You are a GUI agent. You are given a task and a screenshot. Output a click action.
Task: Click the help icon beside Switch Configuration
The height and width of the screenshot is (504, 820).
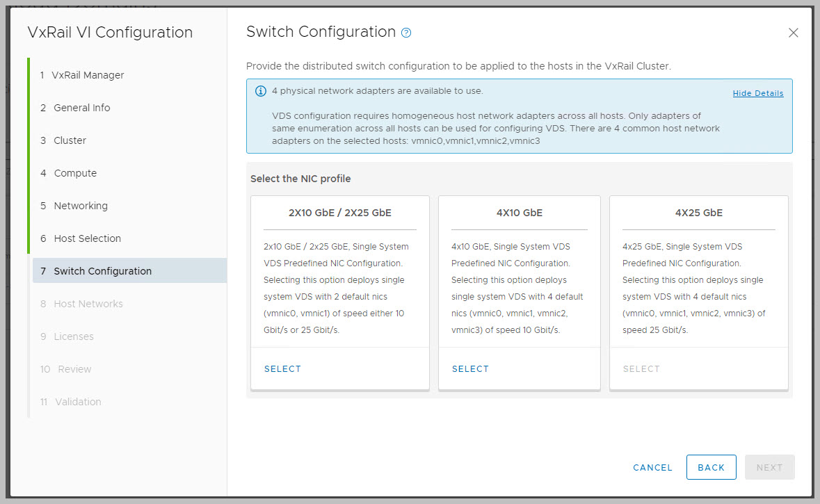tap(407, 33)
